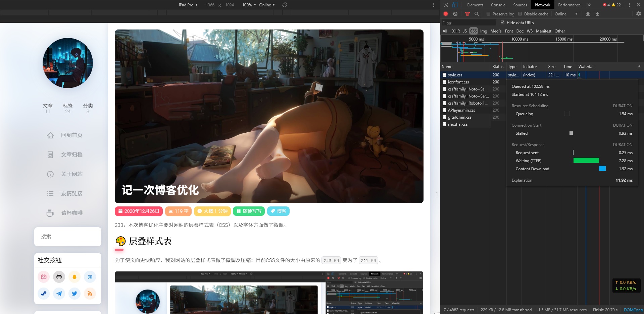Toggle the XHR resource type filter

point(456,31)
